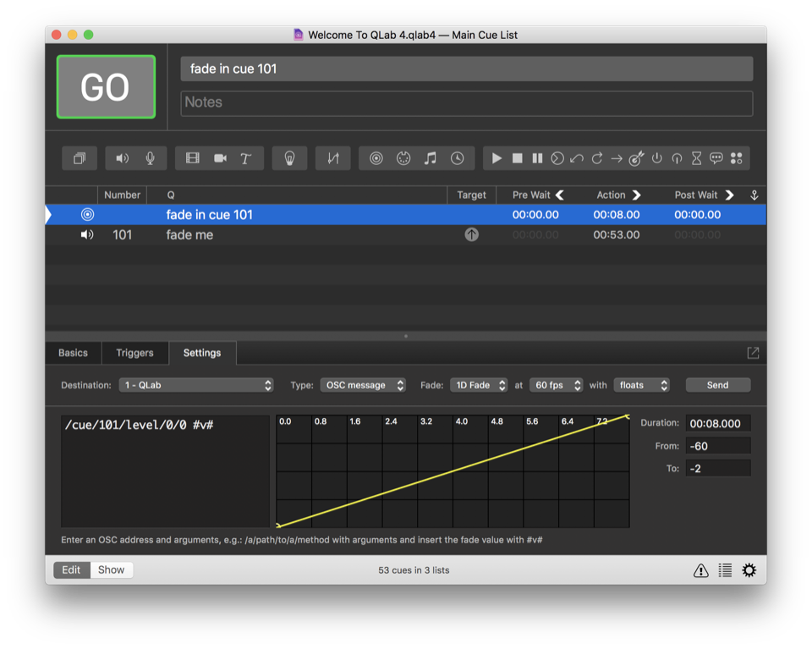Open the OSC message Type dropdown
The height and width of the screenshot is (649, 812).
click(362, 385)
